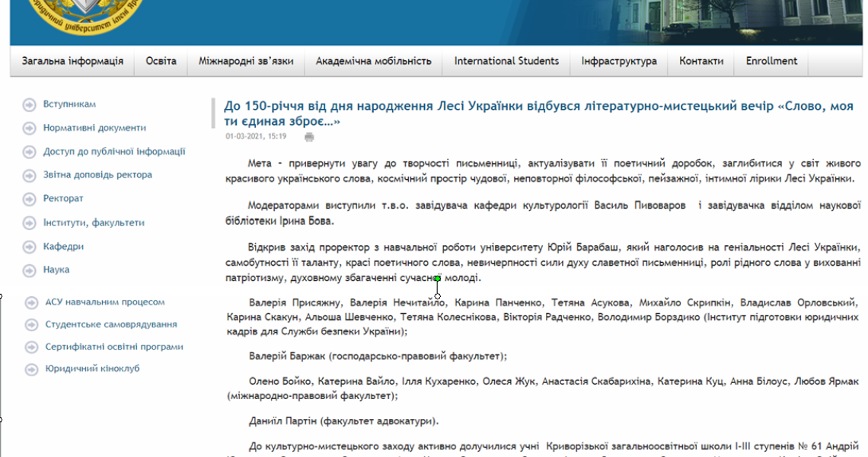Click the university emblem logo

coord(85,17)
